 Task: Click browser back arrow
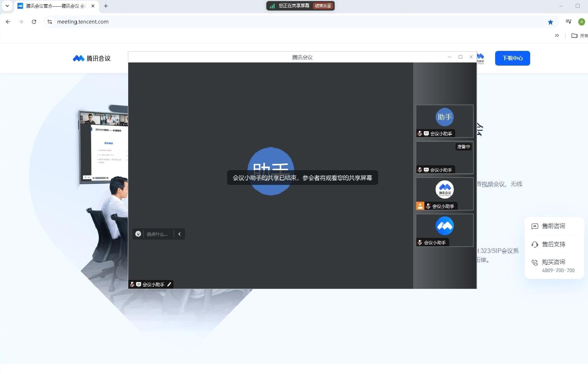point(8,22)
